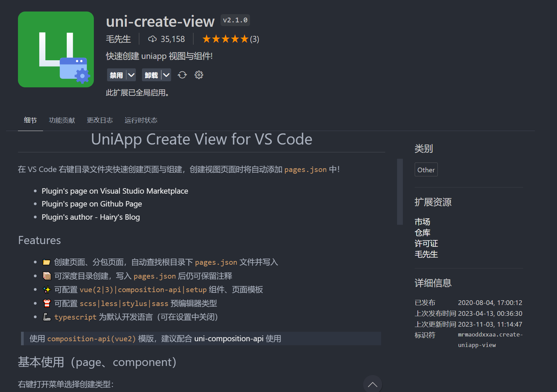Open the 仓库 repository link
Screen dimensions: 557x392
[422, 233]
